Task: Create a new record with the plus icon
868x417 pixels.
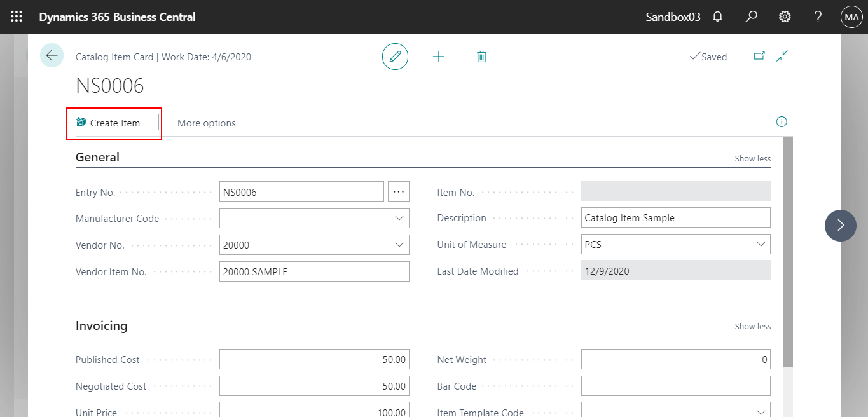Action: (x=438, y=56)
